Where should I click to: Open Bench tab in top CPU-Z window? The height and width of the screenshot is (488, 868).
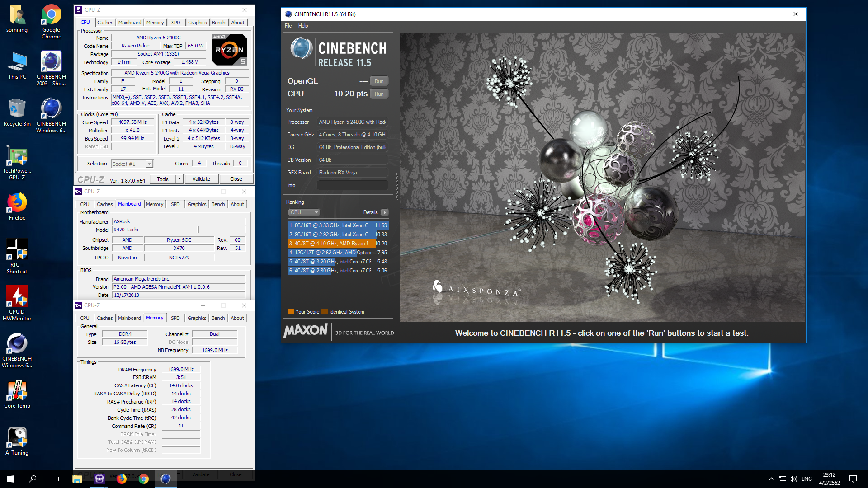[x=218, y=23]
